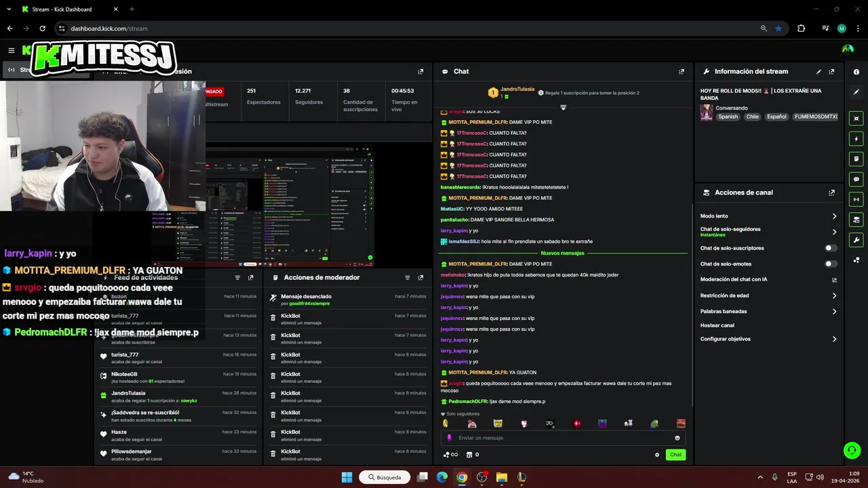Pop out the Acciones de canal panel
Image resolution: width=868 pixels, height=488 pixels.
pos(831,192)
